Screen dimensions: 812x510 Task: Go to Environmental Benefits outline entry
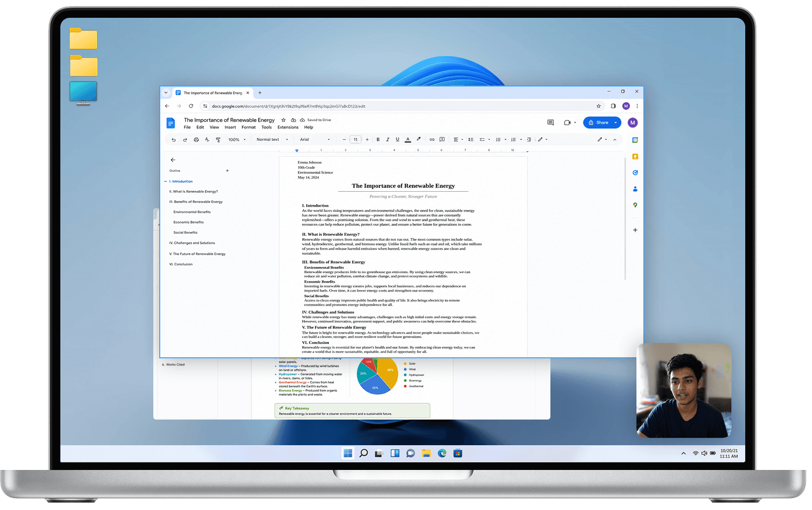point(192,212)
